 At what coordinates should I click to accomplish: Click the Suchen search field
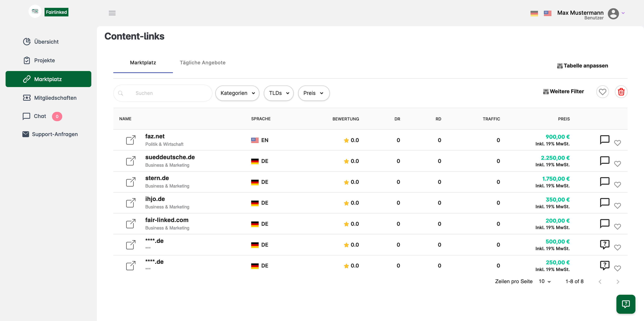[x=163, y=93]
